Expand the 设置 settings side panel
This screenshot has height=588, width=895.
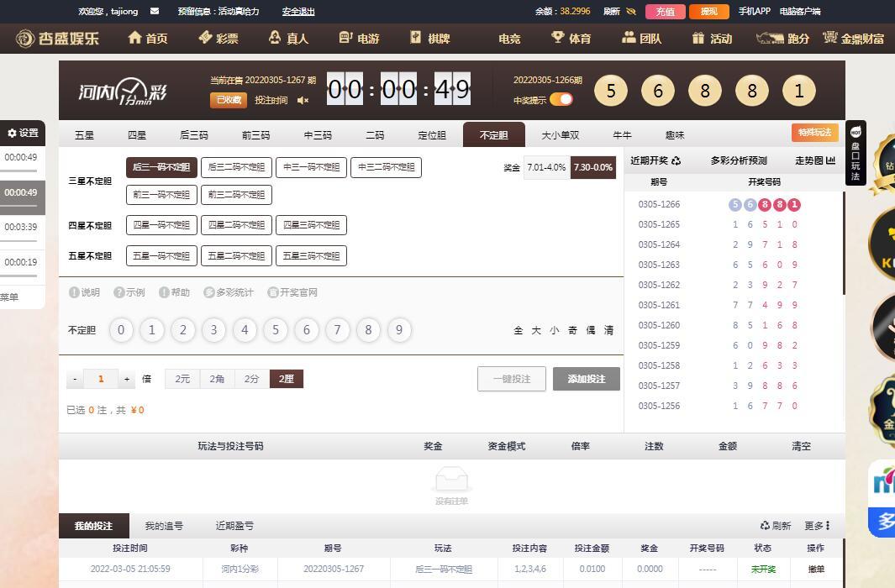[23, 133]
